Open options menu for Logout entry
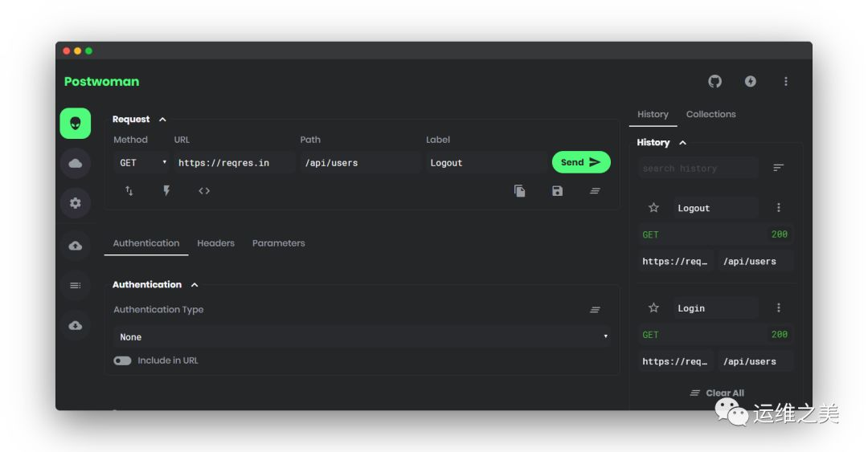This screenshot has width=868, height=452. coord(778,207)
